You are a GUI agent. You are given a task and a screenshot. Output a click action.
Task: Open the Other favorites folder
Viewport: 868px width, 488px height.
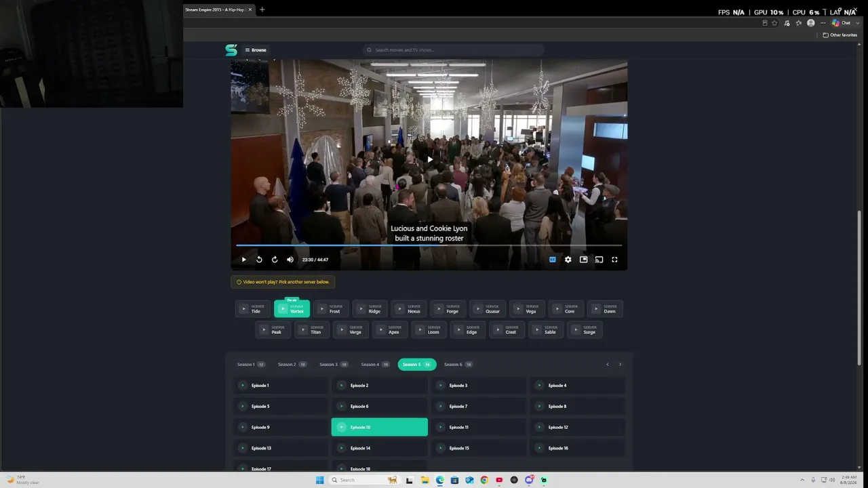pyautogui.click(x=840, y=35)
